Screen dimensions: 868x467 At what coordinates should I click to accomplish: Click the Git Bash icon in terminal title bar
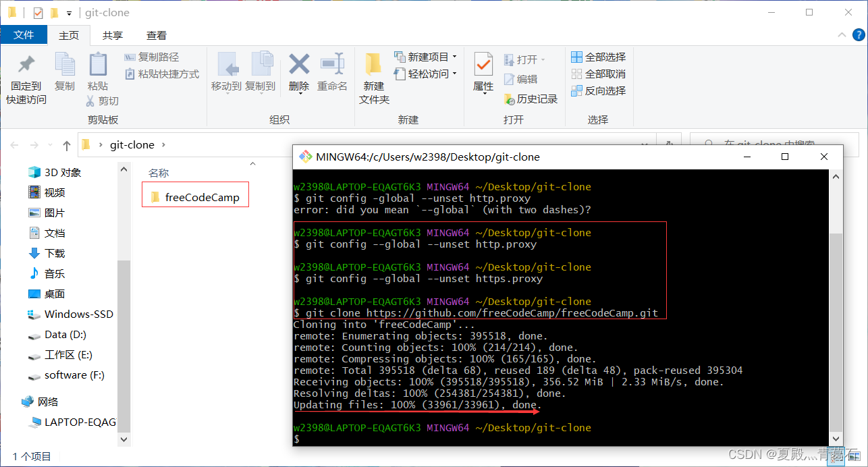tap(305, 157)
